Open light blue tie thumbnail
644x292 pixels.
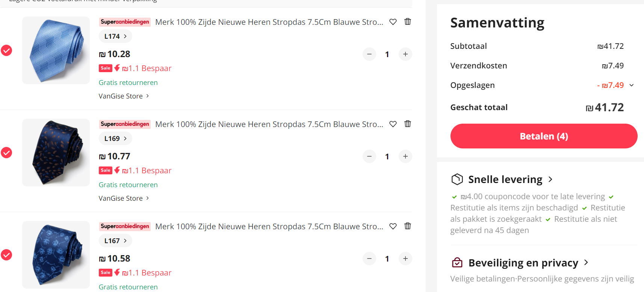pos(56,50)
